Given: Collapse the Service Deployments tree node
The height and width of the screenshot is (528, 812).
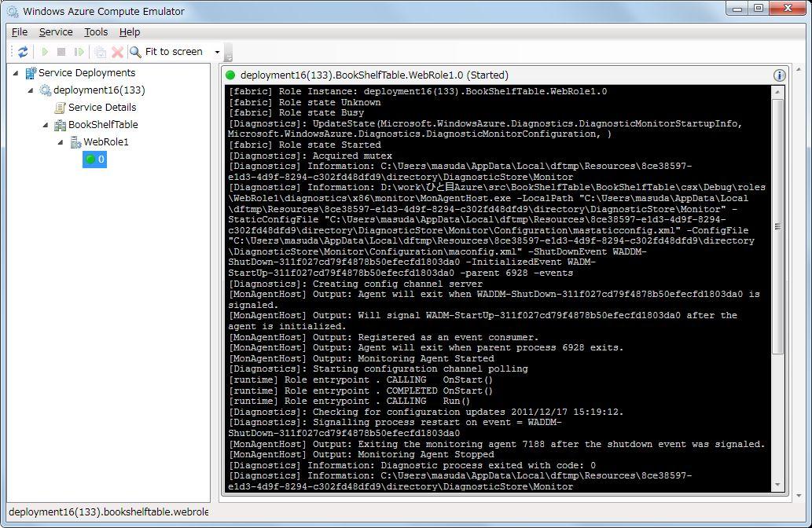Looking at the screenshot, I should point(17,72).
